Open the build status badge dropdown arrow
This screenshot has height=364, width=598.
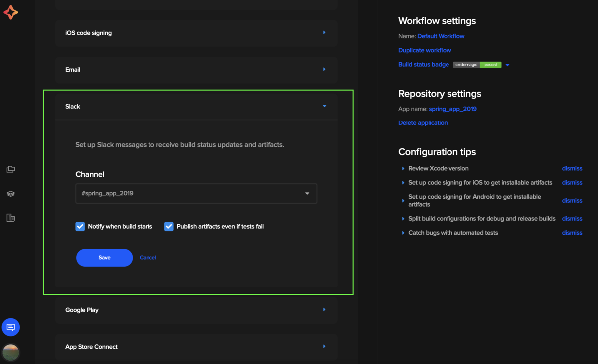[x=507, y=65]
